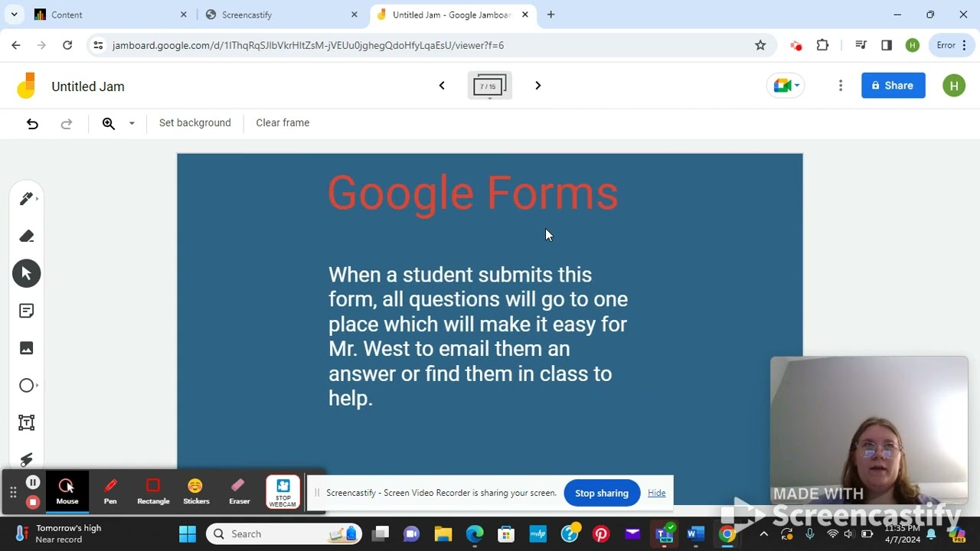This screenshot has width=980, height=551.
Task: Open the clock showing 11:35 PM
Action: coord(901,534)
